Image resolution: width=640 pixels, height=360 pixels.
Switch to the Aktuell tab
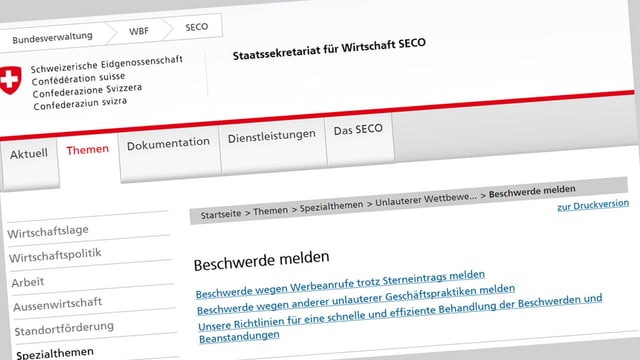[29, 154]
